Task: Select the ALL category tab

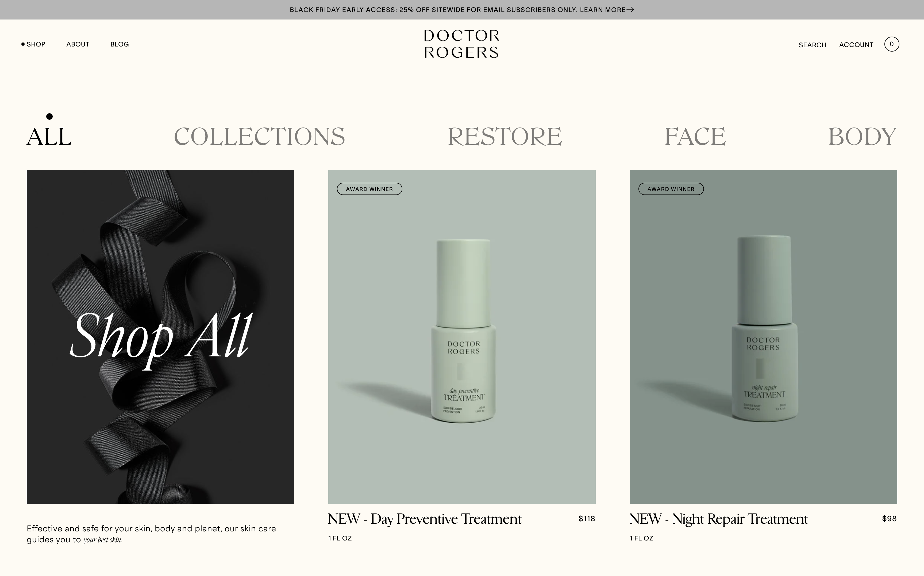Action: coord(49,136)
